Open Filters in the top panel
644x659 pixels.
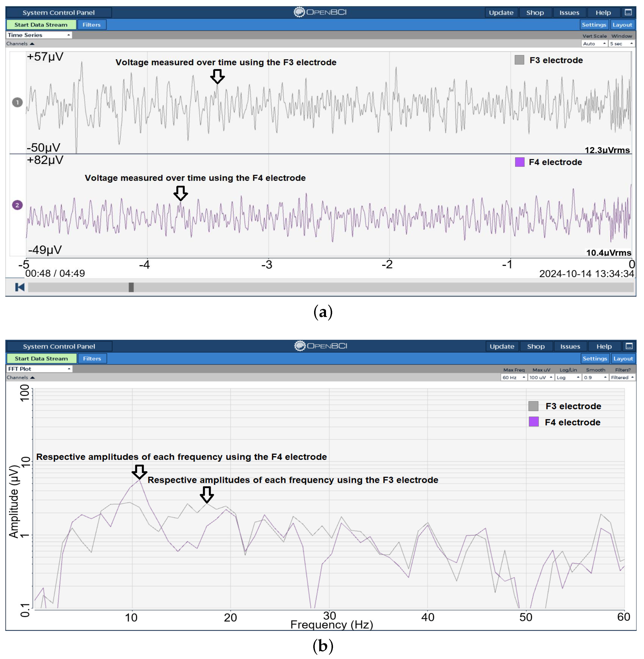point(92,25)
